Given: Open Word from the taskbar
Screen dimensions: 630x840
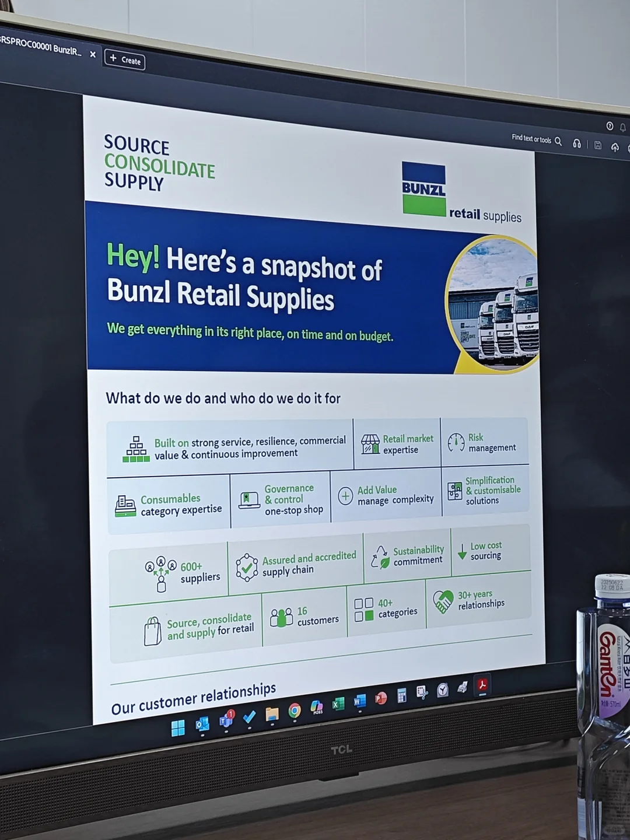Looking at the screenshot, I should (359, 701).
